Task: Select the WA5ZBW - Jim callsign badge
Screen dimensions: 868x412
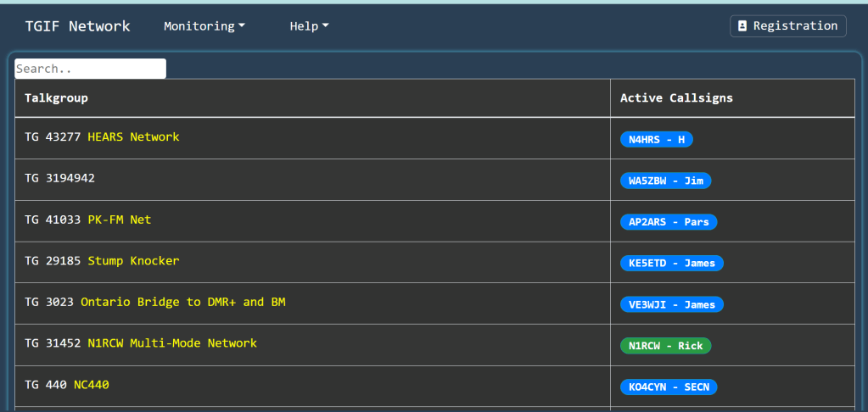Action: 665,181
